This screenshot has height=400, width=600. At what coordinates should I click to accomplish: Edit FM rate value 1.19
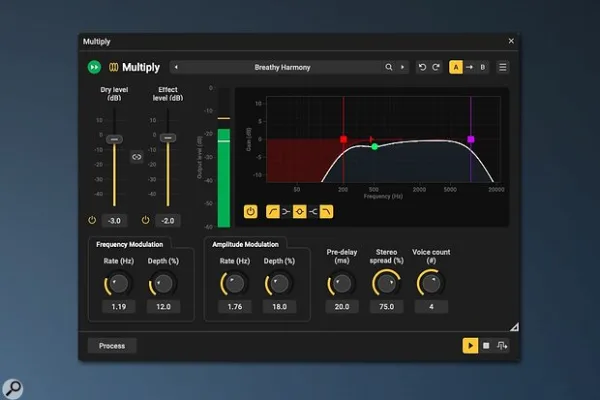119,307
